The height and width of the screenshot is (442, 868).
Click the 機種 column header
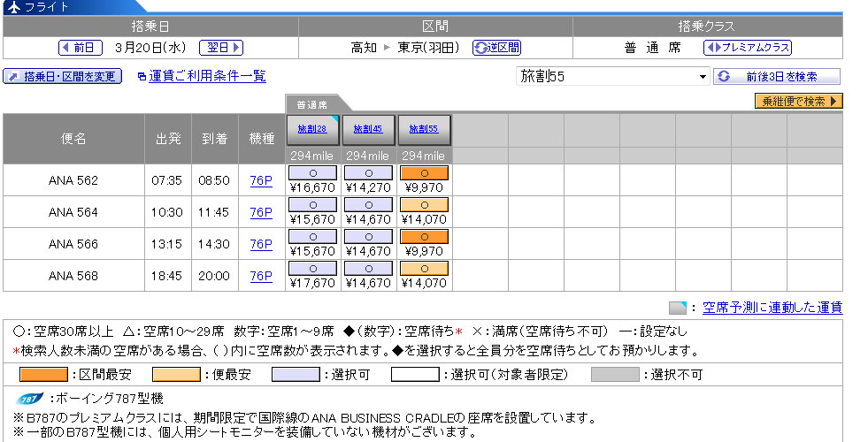[261, 138]
